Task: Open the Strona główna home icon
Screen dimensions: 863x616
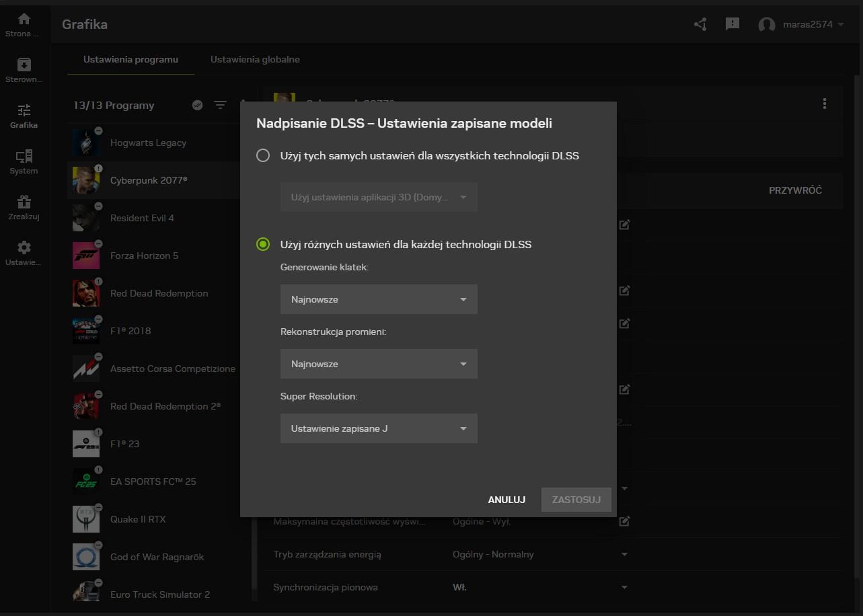Action: click(24, 20)
